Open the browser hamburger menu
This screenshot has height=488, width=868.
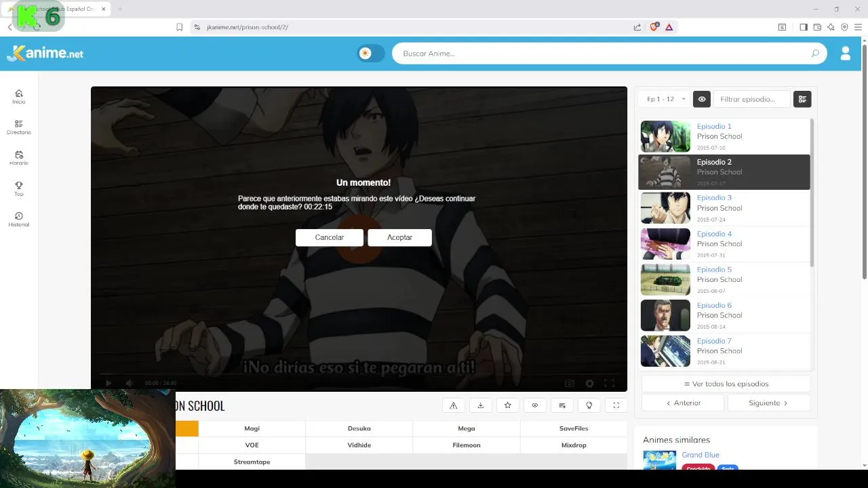[858, 27]
